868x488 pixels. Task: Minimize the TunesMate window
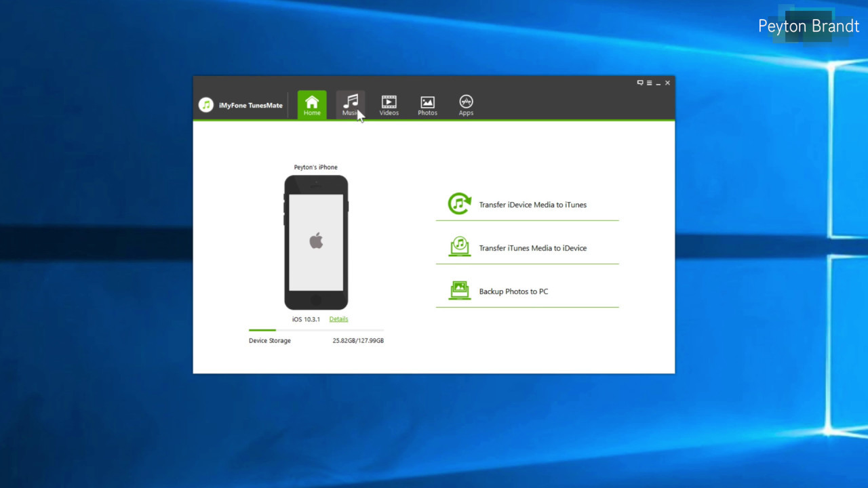[x=658, y=83]
